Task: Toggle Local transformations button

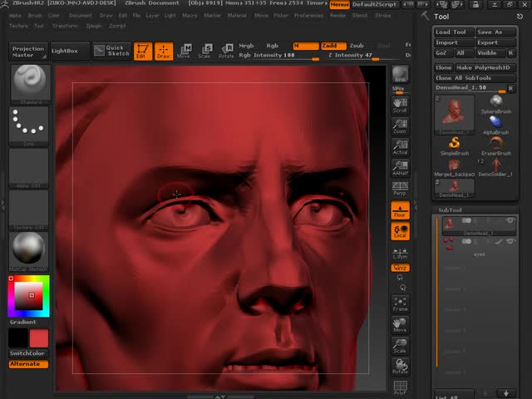Action: coord(401,231)
